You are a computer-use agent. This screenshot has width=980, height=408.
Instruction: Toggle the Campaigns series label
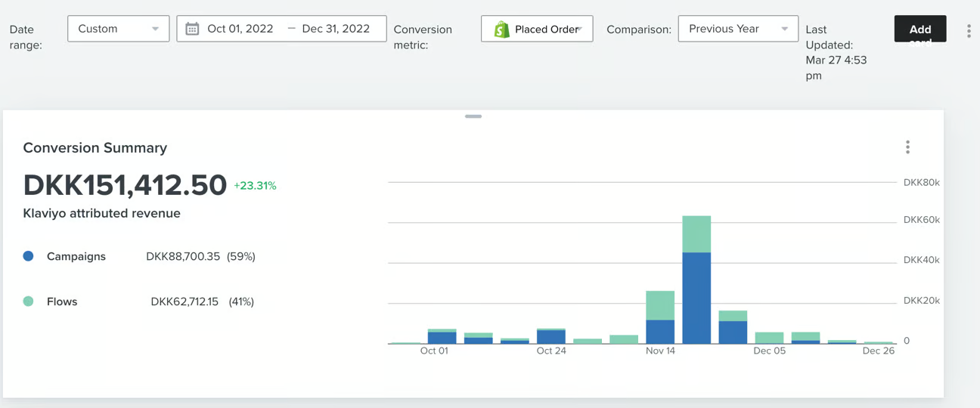click(x=76, y=256)
